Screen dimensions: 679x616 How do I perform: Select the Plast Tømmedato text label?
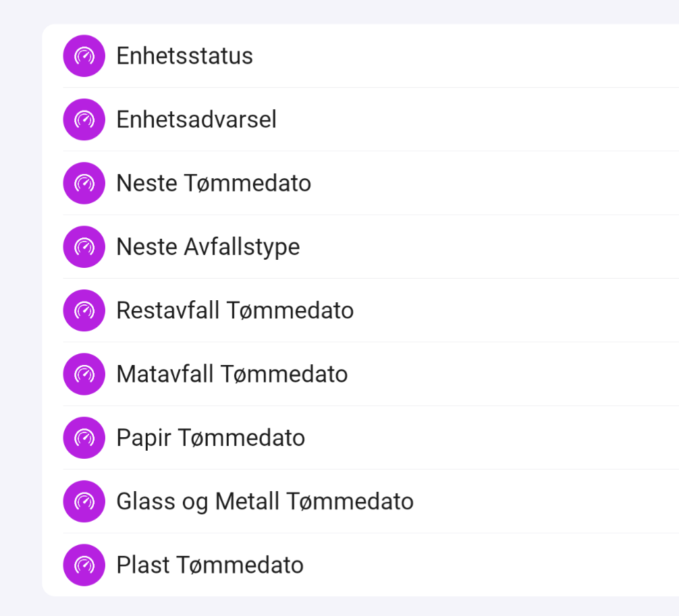click(x=209, y=565)
